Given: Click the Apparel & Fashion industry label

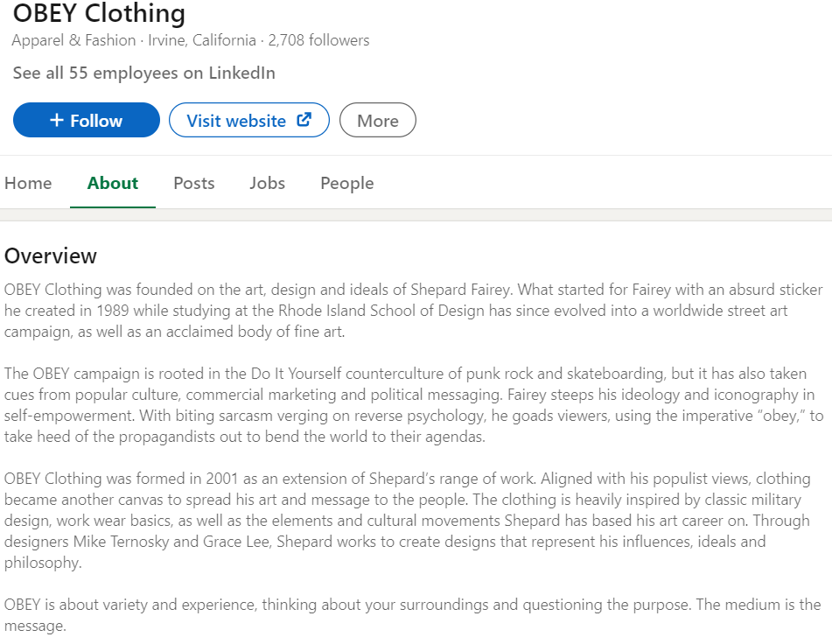Looking at the screenshot, I should 73,40.
